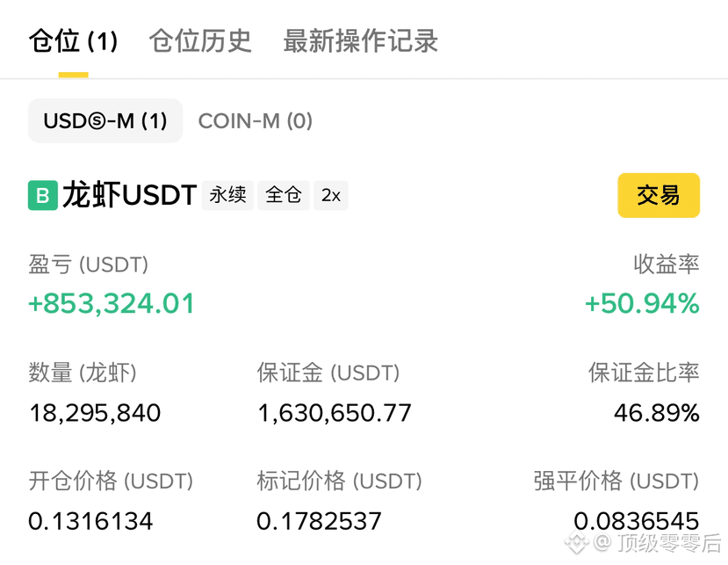Tap mark price 0.1782537
The height and width of the screenshot is (565, 728).
pos(319,521)
